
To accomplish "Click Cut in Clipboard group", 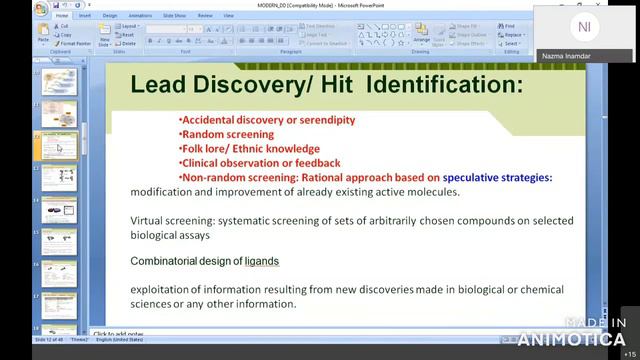I will click(62, 26).
